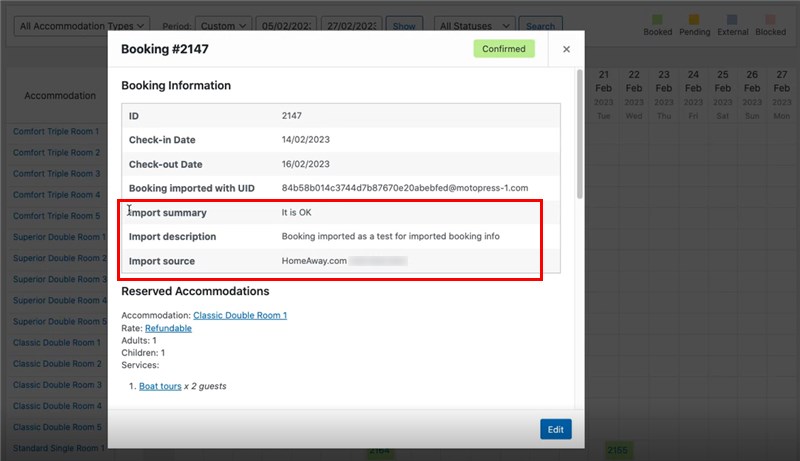Click the Show button
The image size is (800, 461).
pos(404,25)
